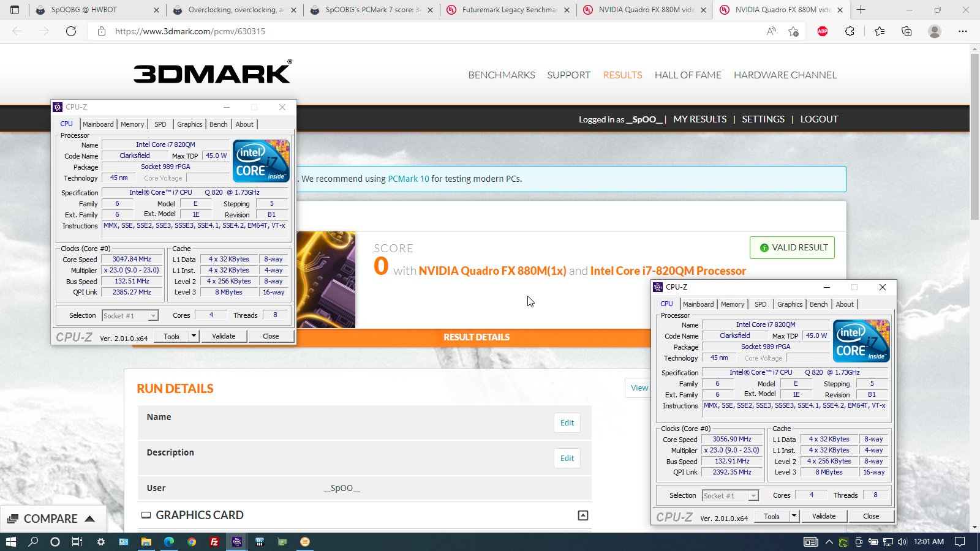Click the processor thumbnail image beside SCORE
The image size is (980, 551).
326,280
